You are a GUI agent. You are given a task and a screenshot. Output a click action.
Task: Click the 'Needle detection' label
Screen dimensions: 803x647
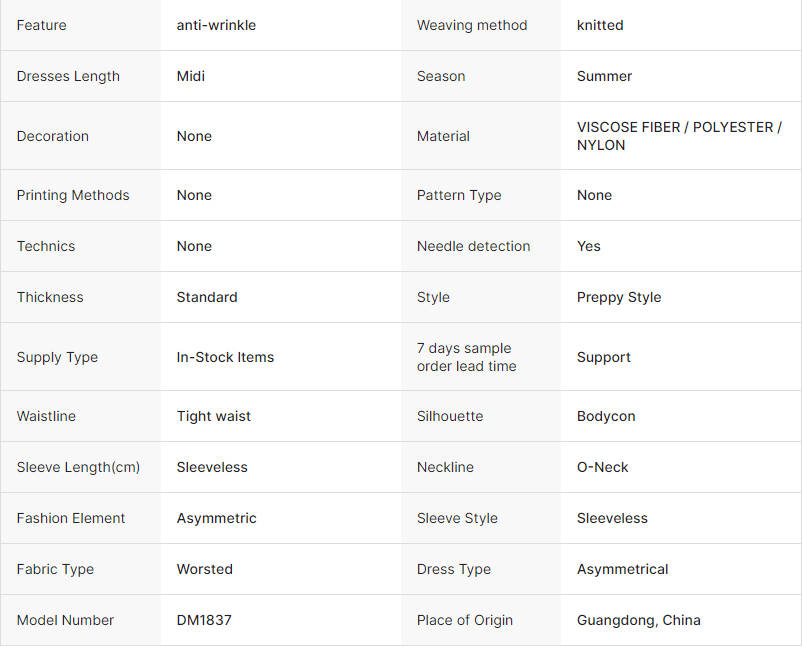pos(473,246)
